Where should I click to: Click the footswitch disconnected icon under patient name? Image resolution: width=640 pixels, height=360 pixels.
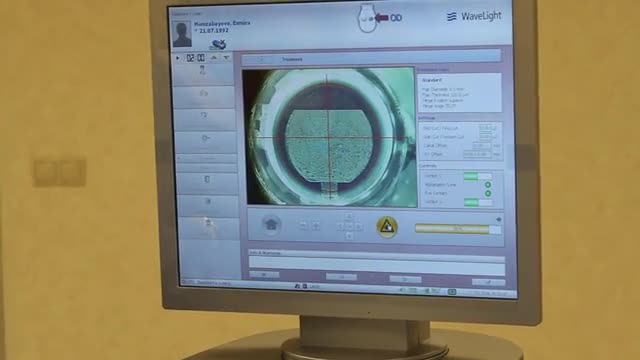pyautogui.click(x=218, y=44)
